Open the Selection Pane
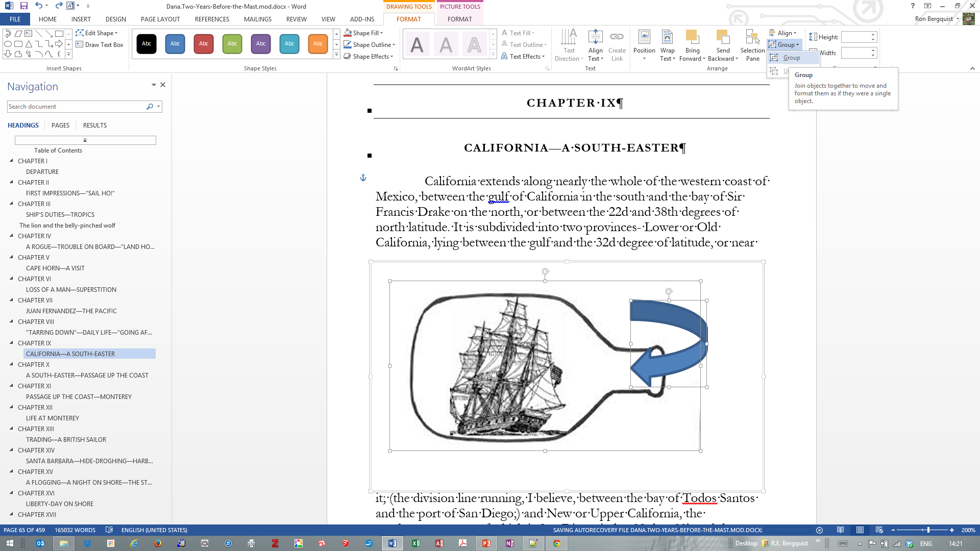This screenshot has width=980, height=551. point(752,46)
